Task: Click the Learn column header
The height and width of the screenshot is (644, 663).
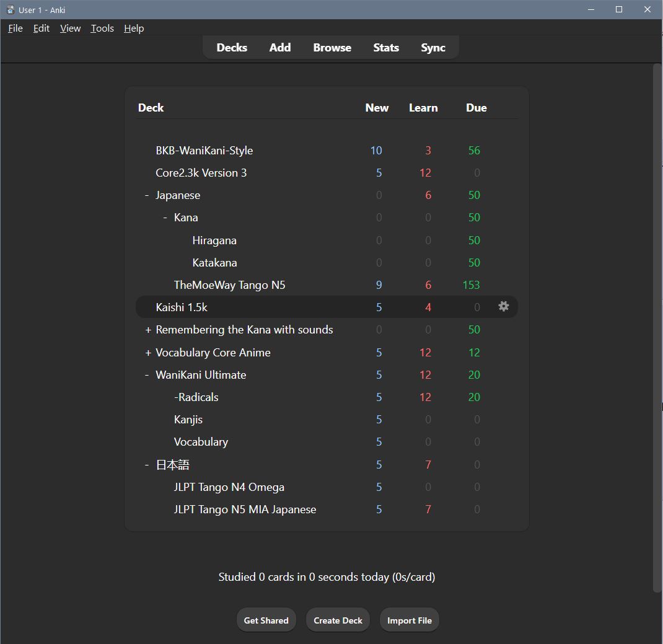Action: (423, 108)
